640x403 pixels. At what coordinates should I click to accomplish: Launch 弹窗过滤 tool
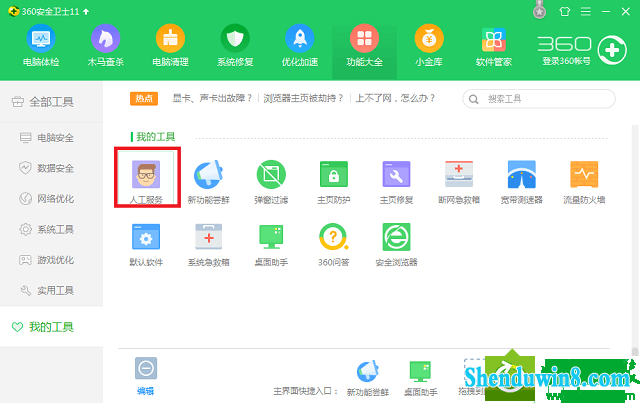click(271, 181)
